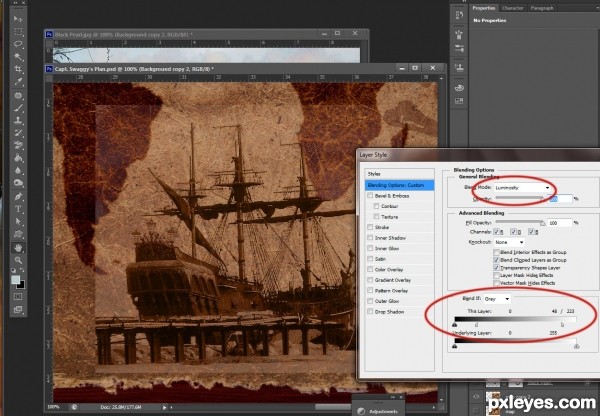Select the Eraser tool
The image size is (600, 416).
pyautogui.click(x=18, y=145)
